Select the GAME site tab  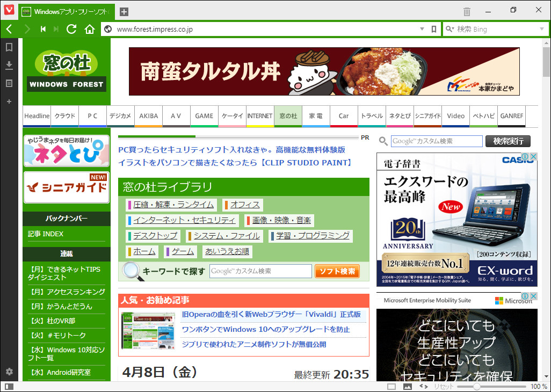[x=204, y=116]
